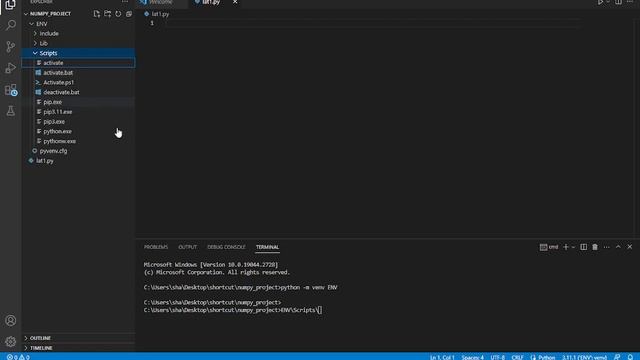Click errors and warnings count in status bar

point(18,357)
